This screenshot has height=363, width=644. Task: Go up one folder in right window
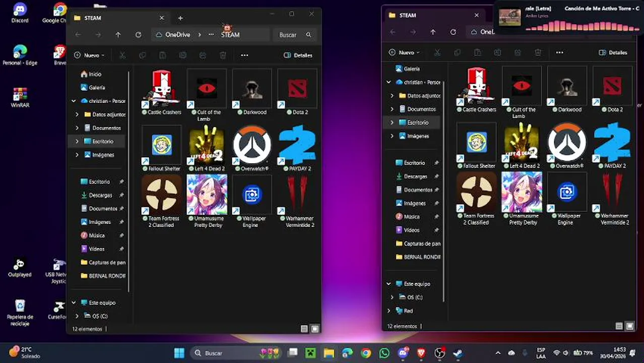tap(433, 32)
